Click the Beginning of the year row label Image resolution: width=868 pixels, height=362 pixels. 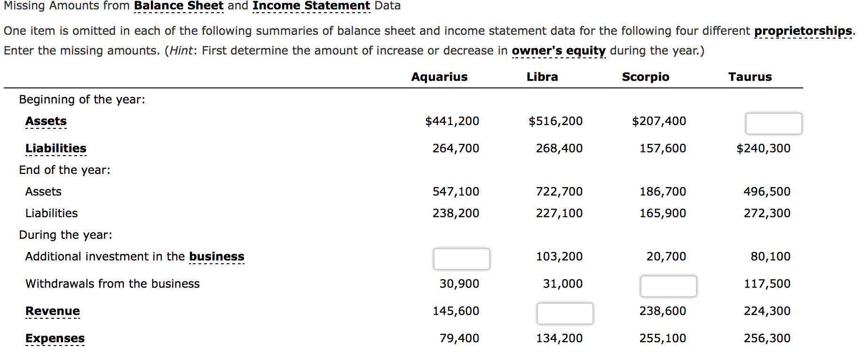[x=81, y=99]
